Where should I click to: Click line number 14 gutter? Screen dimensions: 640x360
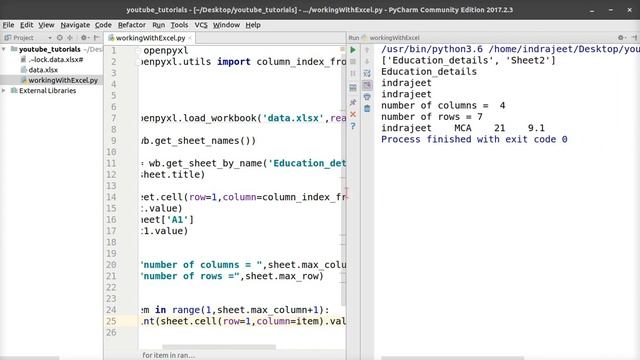(111, 197)
